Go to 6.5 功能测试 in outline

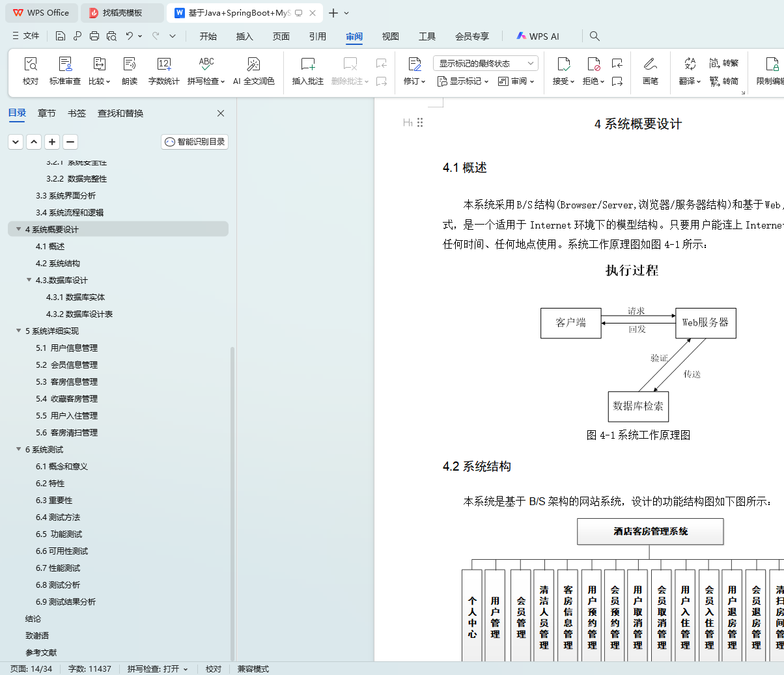(59, 534)
